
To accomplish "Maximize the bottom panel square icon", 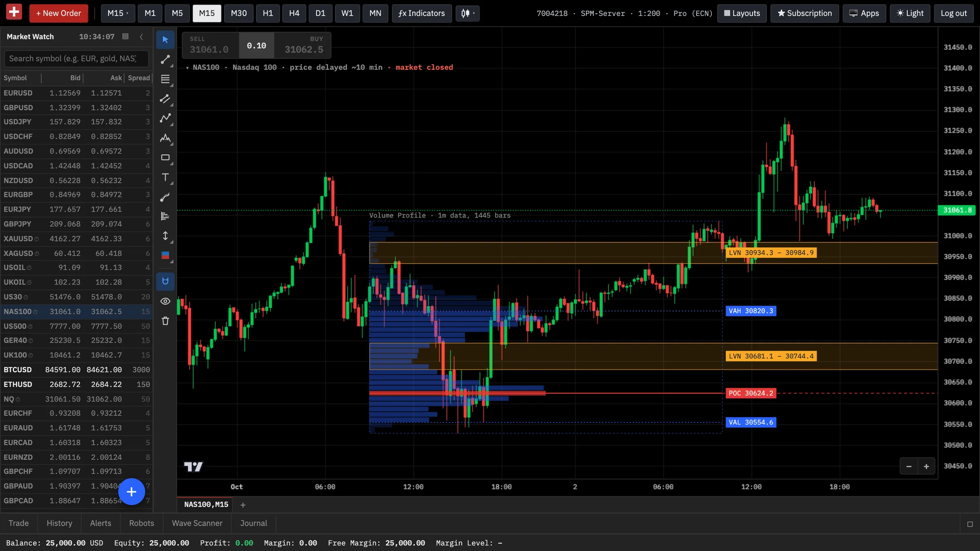I will 970,524.
